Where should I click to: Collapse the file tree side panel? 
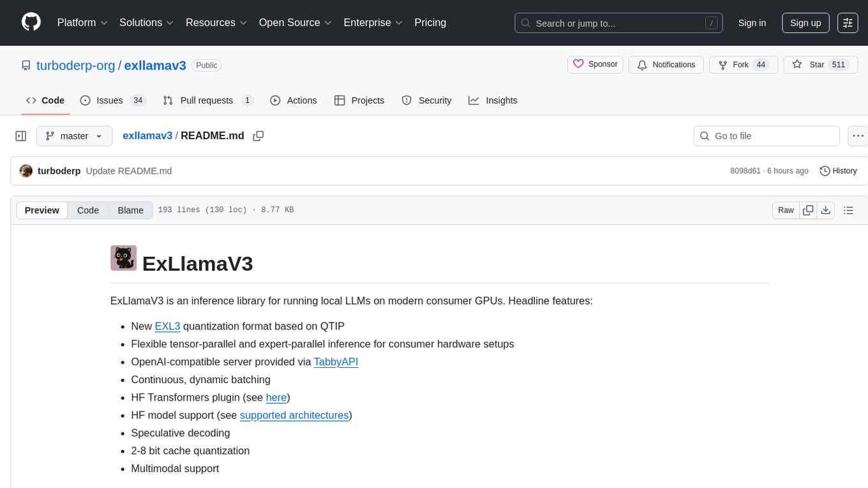click(x=21, y=136)
